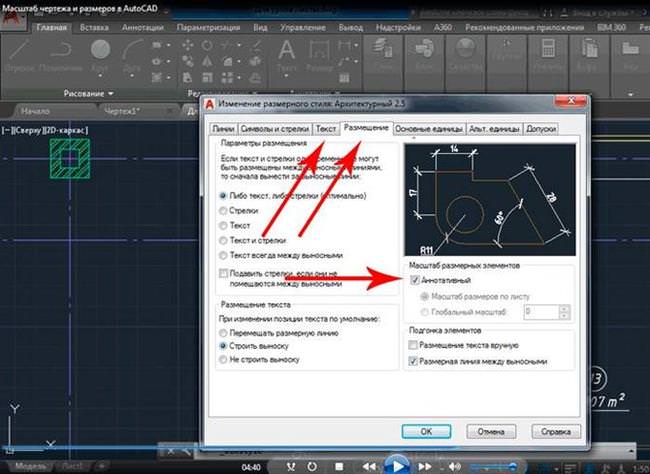Click the Stretch tool icon

click(187, 77)
